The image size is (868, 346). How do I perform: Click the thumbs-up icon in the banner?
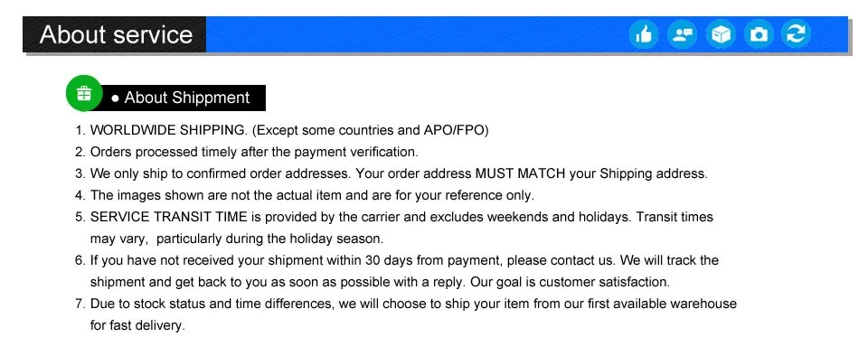click(x=644, y=35)
